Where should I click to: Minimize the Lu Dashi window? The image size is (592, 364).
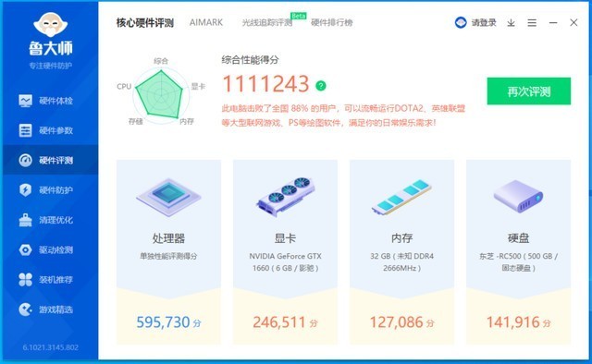[x=553, y=22]
